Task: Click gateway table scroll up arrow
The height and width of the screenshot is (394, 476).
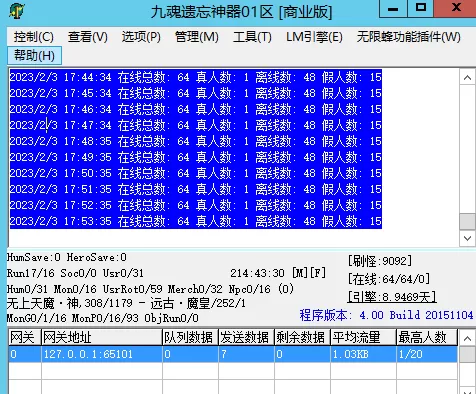Action: 467,338
